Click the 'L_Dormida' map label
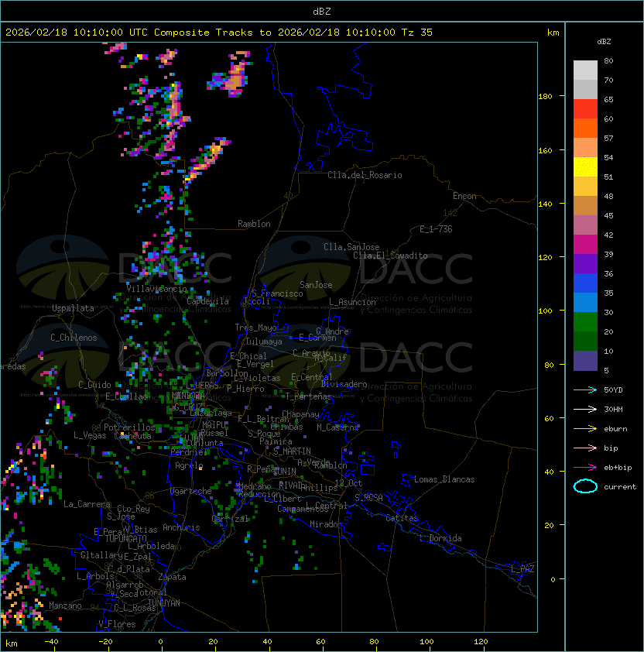This screenshot has height=652, width=644. pos(440,538)
